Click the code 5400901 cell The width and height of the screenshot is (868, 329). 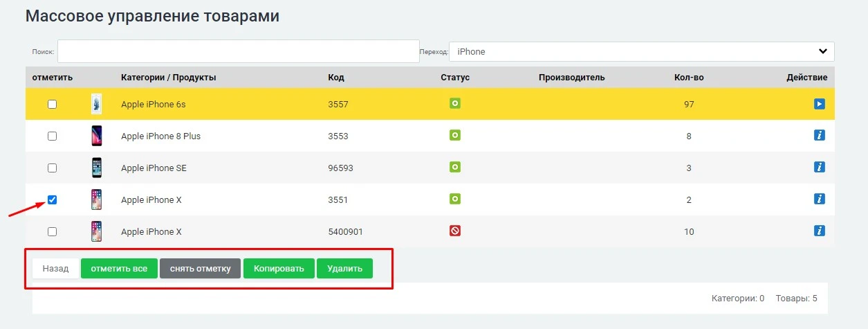point(345,231)
